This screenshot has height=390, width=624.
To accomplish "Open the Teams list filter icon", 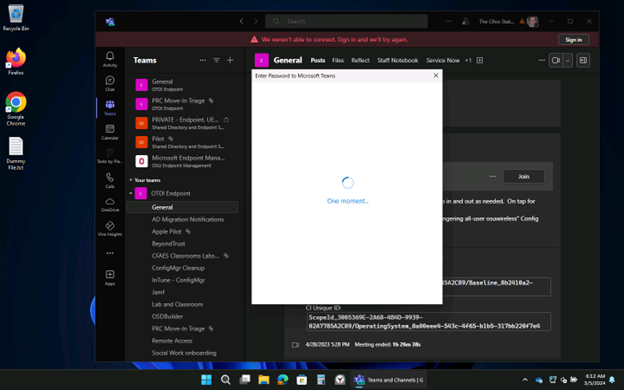I will click(216, 60).
